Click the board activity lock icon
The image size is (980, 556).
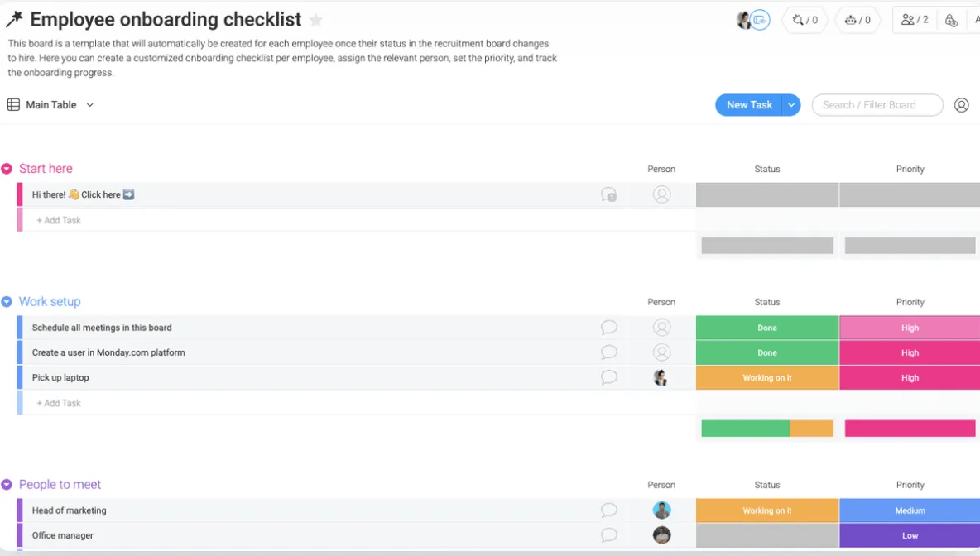[951, 21]
